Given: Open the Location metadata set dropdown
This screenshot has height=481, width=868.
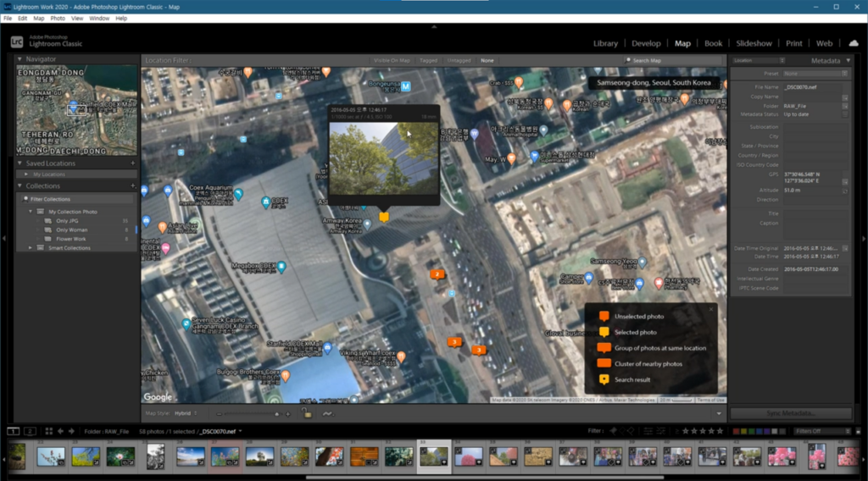Looking at the screenshot, I should coord(759,60).
